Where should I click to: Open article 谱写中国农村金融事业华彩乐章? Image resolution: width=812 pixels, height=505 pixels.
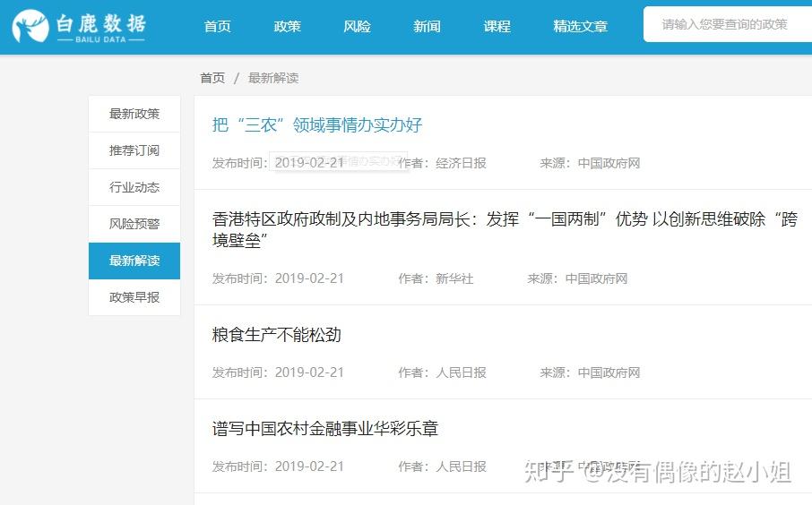click(325, 428)
